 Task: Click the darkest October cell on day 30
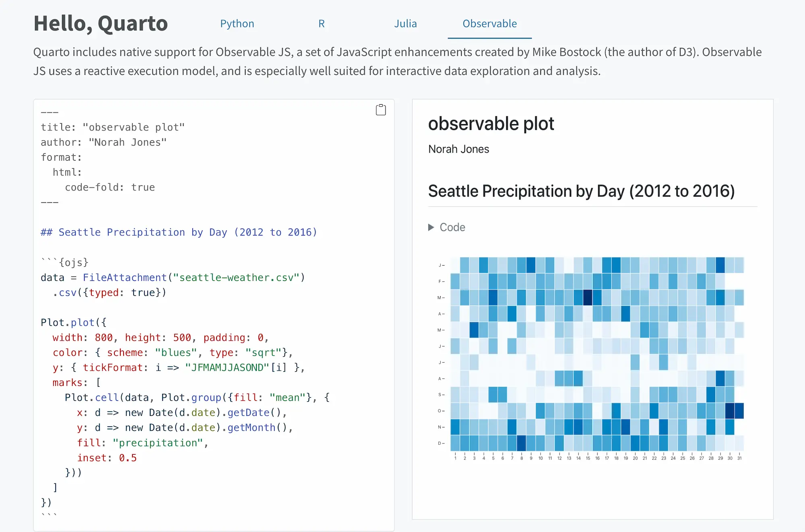coord(730,411)
